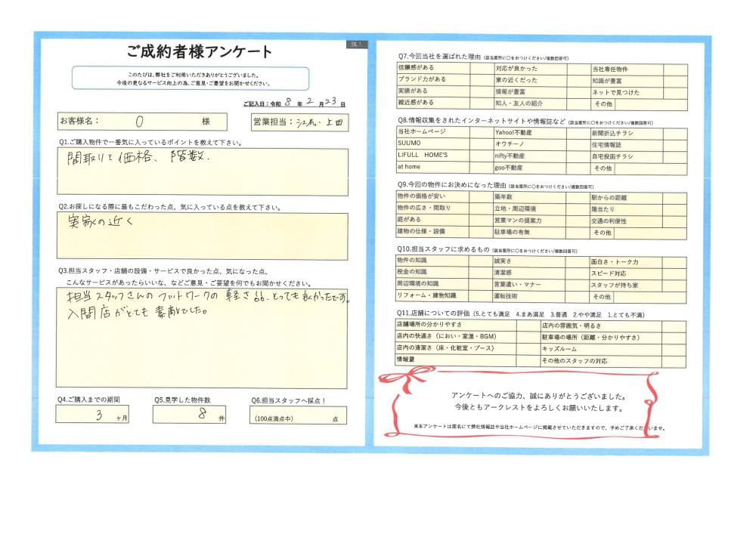Screen dimensions: 756x534
Task: Click the ご成約者様アンケート title heading
Action: (x=200, y=52)
